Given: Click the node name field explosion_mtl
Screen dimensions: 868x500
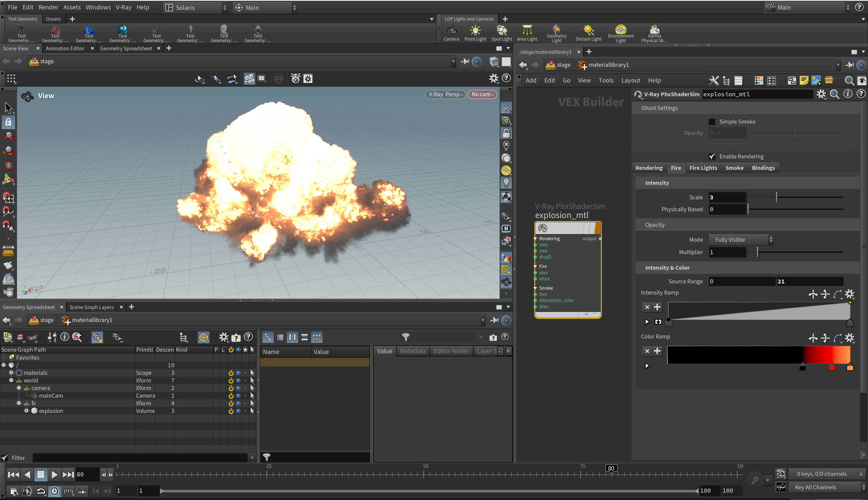Looking at the screenshot, I should tap(757, 94).
